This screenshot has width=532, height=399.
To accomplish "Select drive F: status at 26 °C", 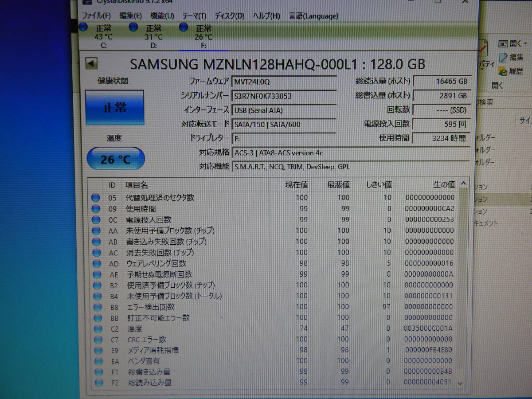I will click(203, 36).
